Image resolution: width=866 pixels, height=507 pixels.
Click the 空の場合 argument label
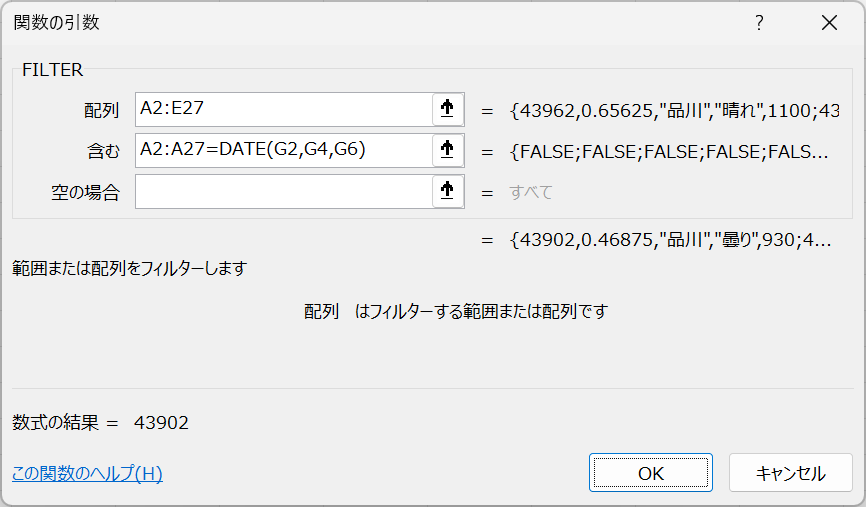[86, 193]
